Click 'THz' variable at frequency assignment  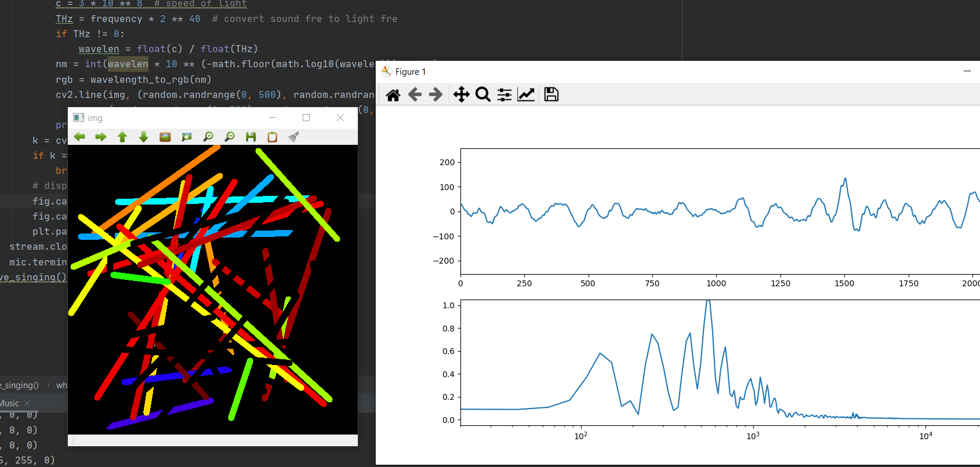pyautogui.click(x=64, y=19)
